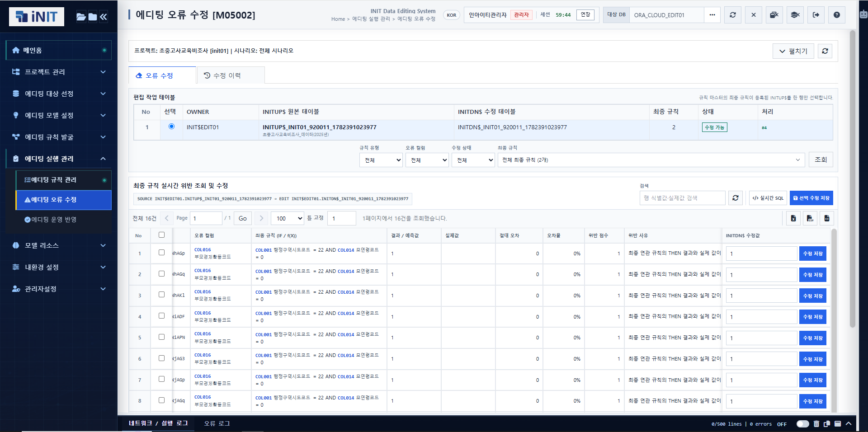Click the refresh icon in the top toolbar
The image size is (868, 432).
click(x=732, y=15)
